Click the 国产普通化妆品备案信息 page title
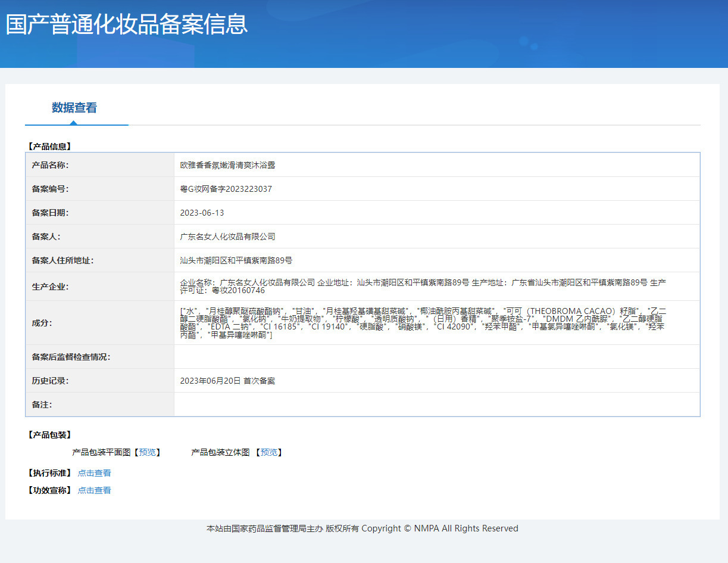 click(127, 24)
